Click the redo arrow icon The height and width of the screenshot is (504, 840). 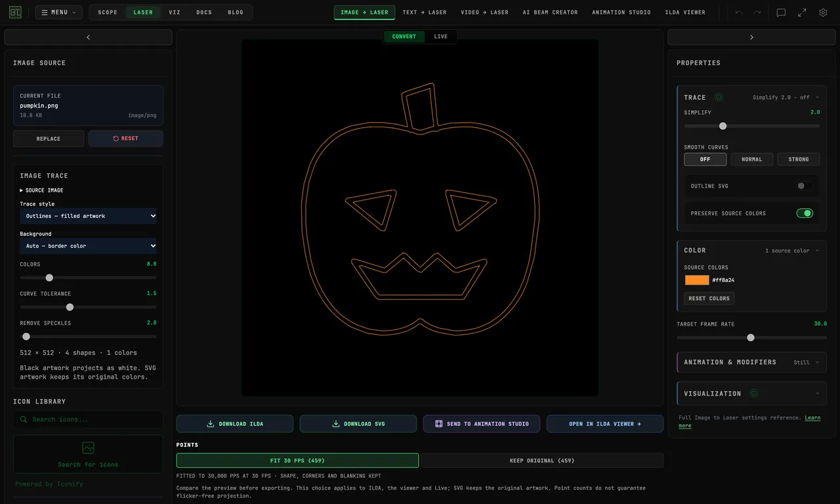pos(757,12)
